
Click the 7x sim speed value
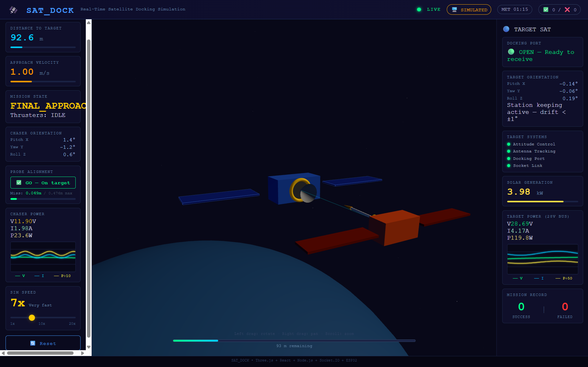(18, 303)
